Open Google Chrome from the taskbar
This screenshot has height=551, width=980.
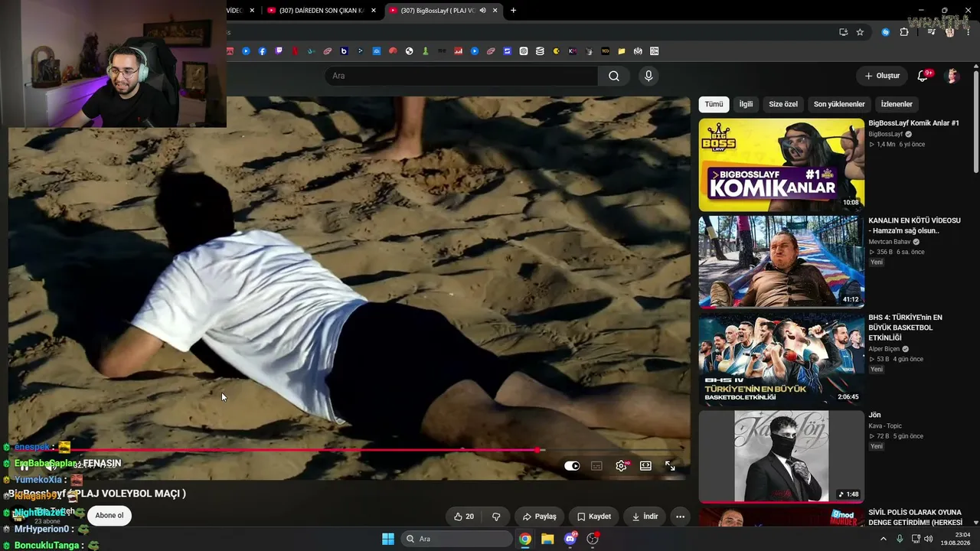(525, 539)
